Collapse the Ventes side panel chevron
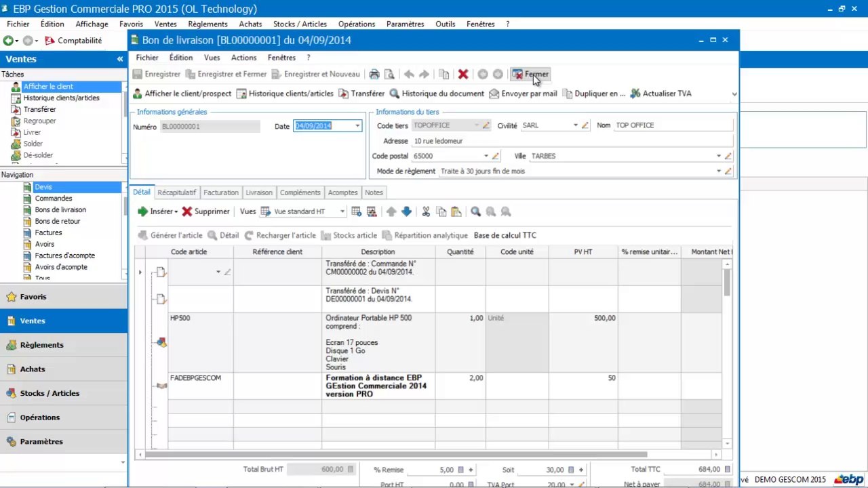The image size is (868, 488). [x=120, y=59]
